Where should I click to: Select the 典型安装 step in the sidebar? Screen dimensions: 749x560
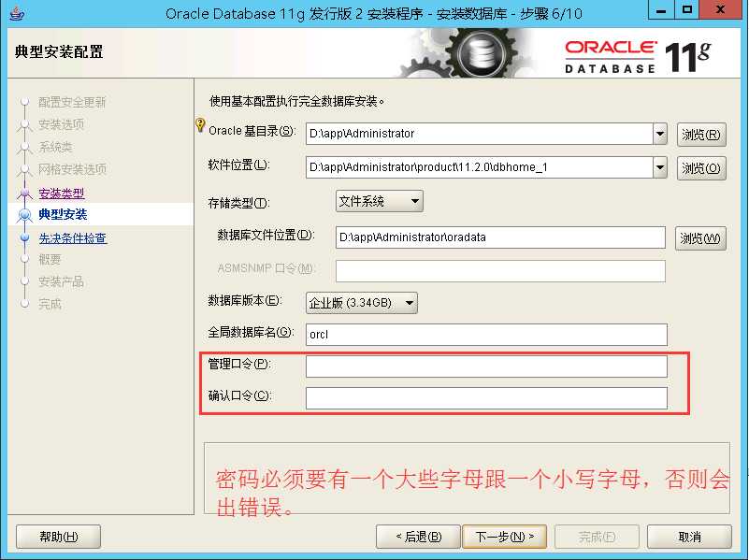click(x=63, y=214)
